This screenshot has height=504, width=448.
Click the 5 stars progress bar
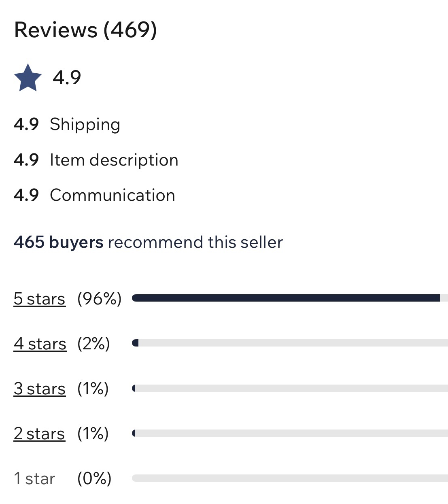pos(289,298)
